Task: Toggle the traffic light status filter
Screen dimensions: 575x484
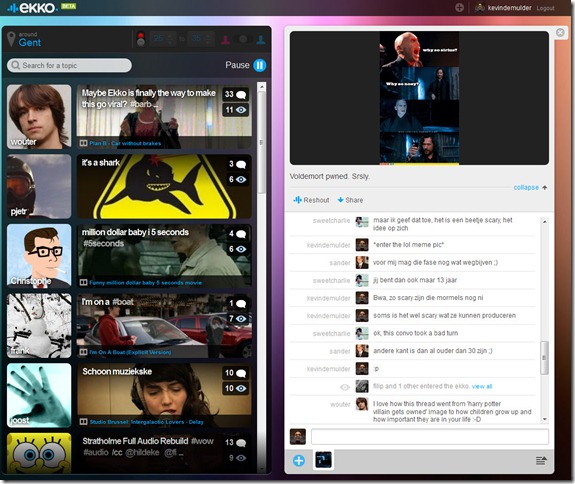Action: click(141, 39)
